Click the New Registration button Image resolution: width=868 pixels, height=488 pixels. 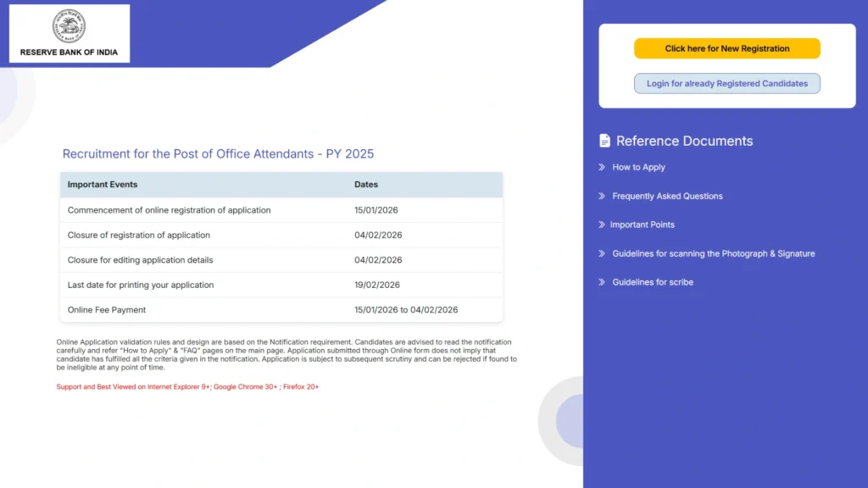(x=726, y=48)
